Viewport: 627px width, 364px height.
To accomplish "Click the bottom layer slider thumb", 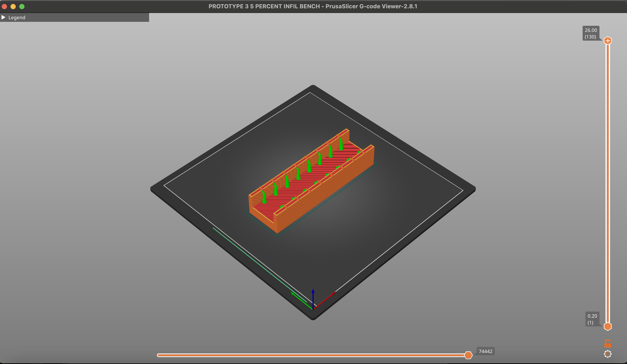I will (608, 326).
